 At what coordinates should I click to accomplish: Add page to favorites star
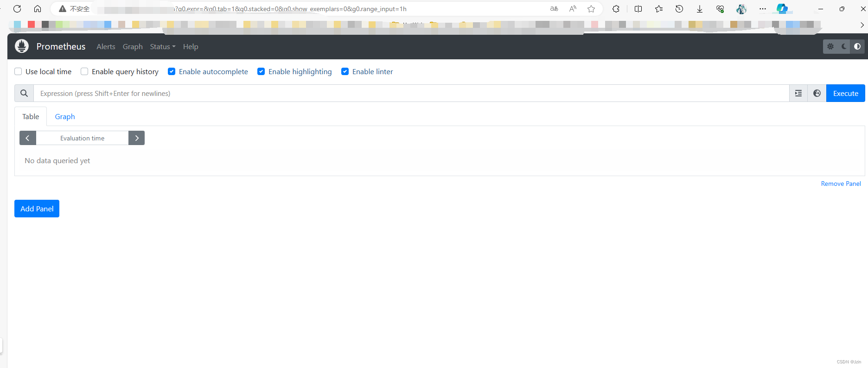coord(591,9)
